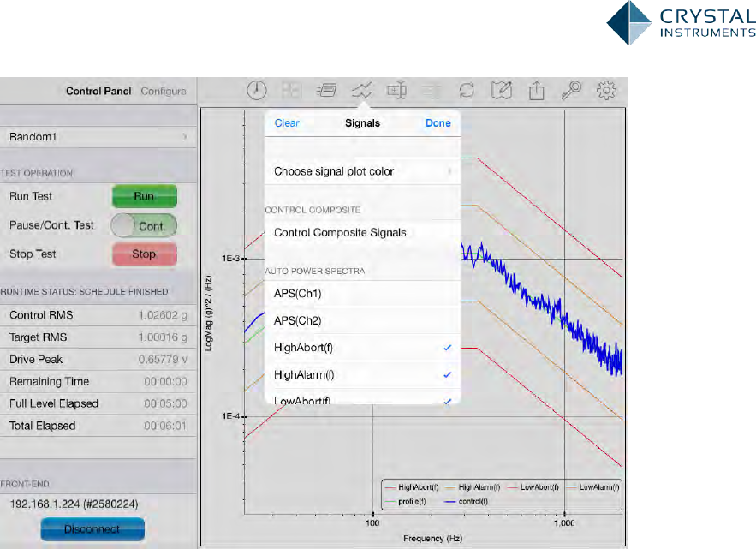
Task: Click the control(f) legend entry
Action: 467,502
